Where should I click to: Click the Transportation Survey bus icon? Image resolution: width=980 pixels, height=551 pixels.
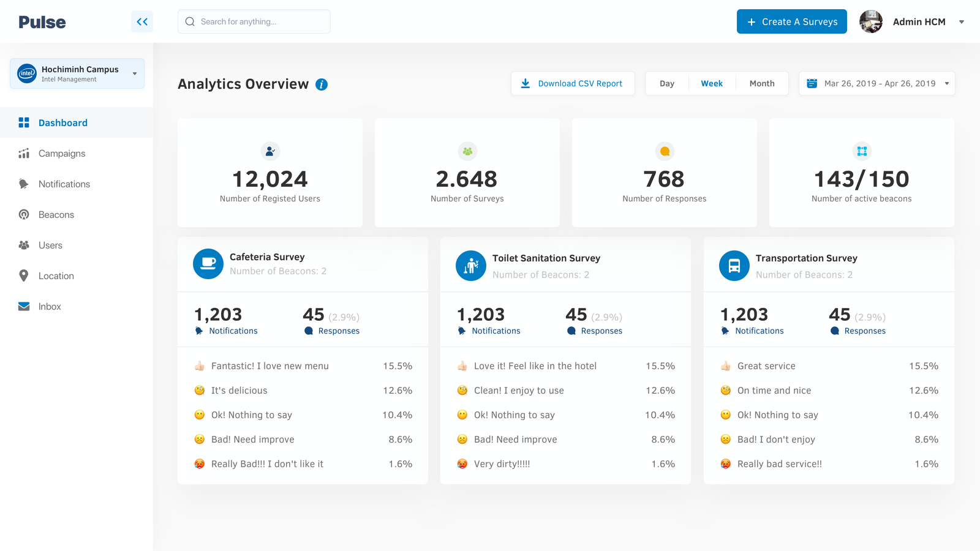(x=734, y=266)
